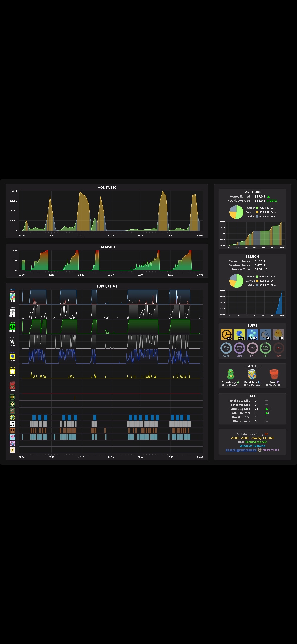Select the blue balloon buff showing x50
This screenshot has width=297, height=644.
[239, 334]
